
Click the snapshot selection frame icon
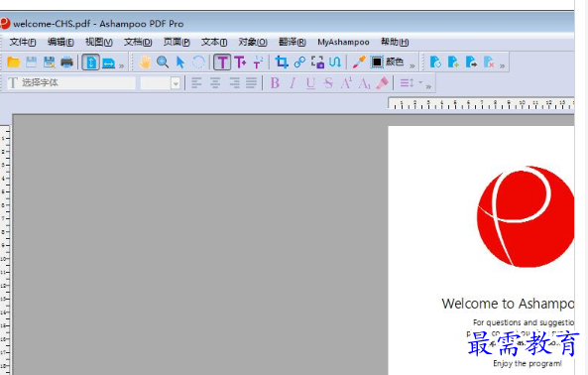(317, 62)
